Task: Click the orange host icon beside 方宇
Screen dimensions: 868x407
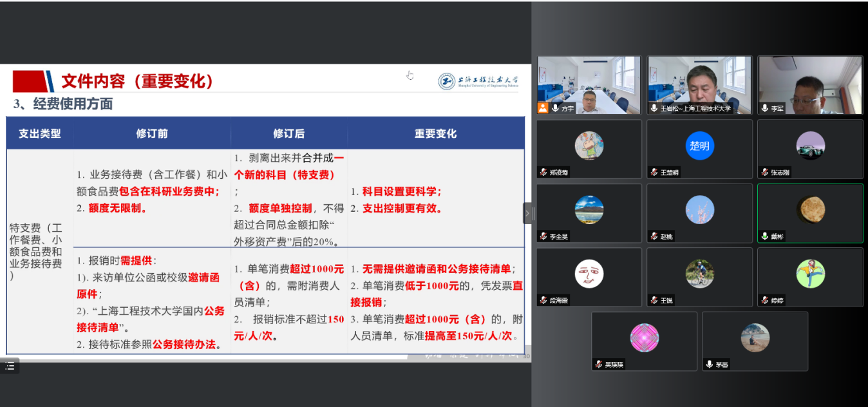Action: pyautogui.click(x=543, y=108)
